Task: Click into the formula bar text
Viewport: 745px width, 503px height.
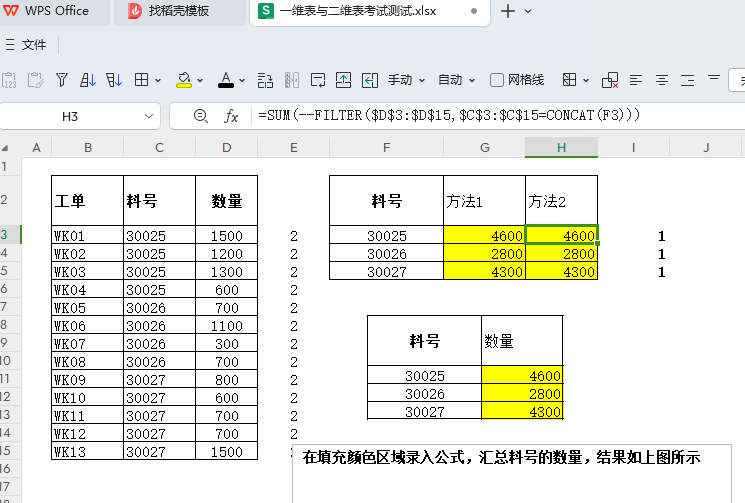Action: (449, 115)
